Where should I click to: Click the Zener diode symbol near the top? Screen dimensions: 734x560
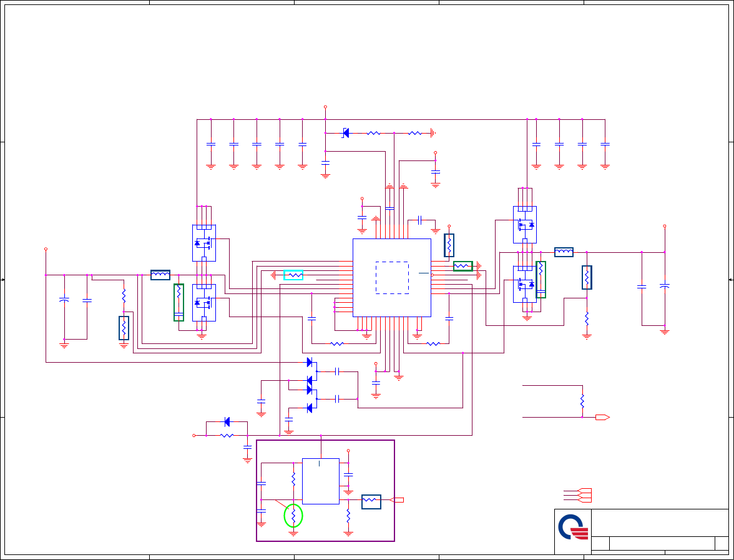coord(346,133)
